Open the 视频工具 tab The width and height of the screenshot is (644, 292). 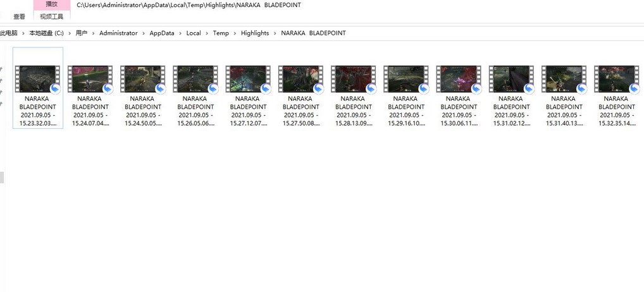[x=52, y=17]
